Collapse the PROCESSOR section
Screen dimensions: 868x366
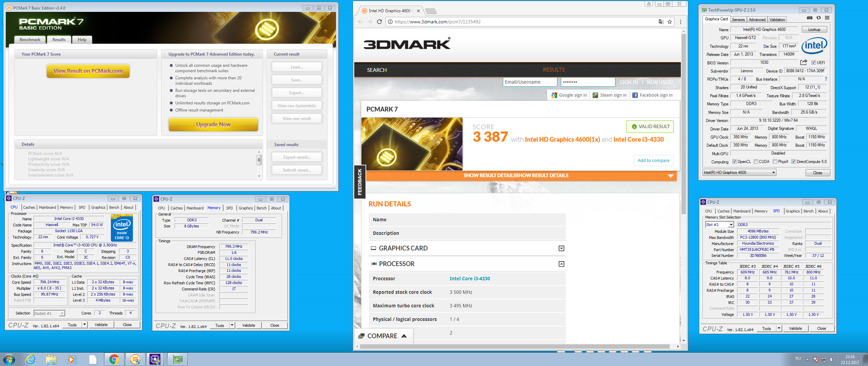[561, 264]
